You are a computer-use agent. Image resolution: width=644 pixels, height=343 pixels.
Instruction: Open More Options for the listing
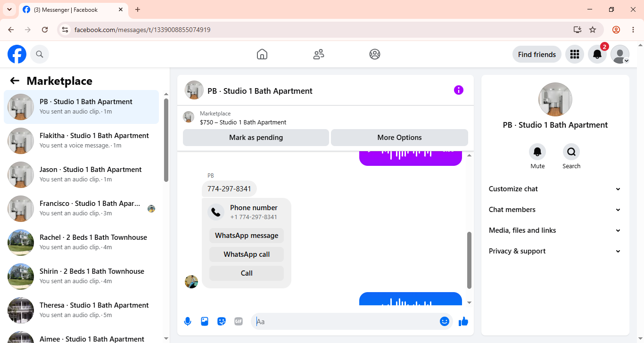point(400,138)
